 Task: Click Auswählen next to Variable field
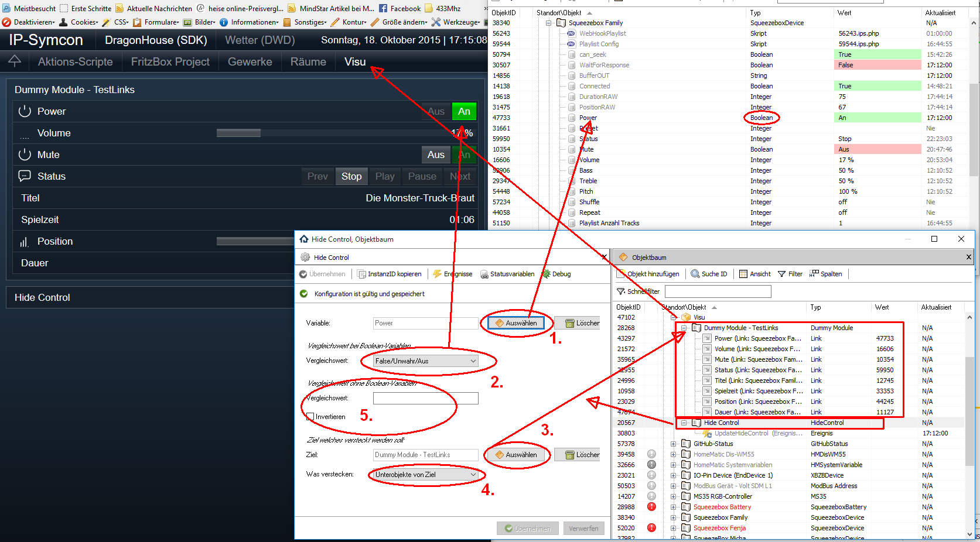(516, 323)
